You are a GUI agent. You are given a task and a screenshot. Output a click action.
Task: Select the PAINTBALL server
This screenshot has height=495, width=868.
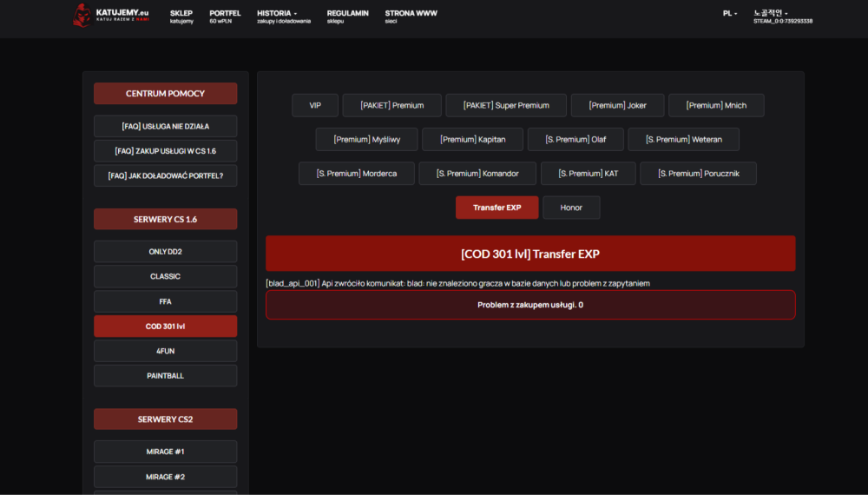point(166,375)
